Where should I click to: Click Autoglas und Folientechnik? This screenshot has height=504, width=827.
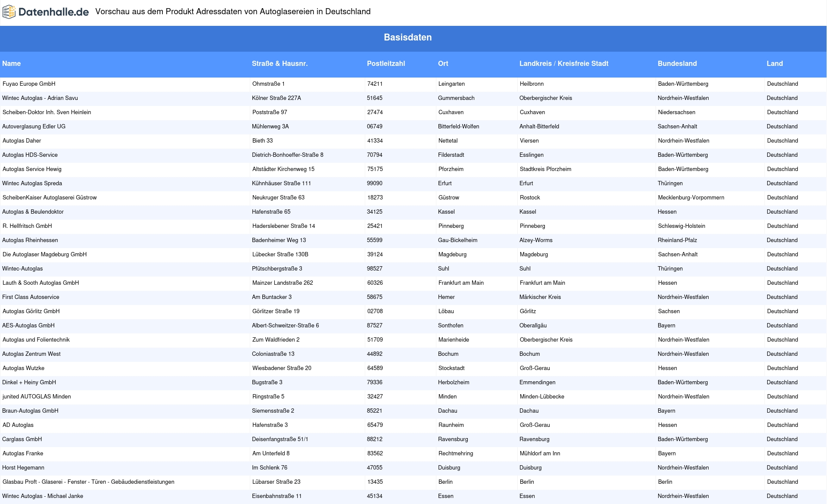36,340
